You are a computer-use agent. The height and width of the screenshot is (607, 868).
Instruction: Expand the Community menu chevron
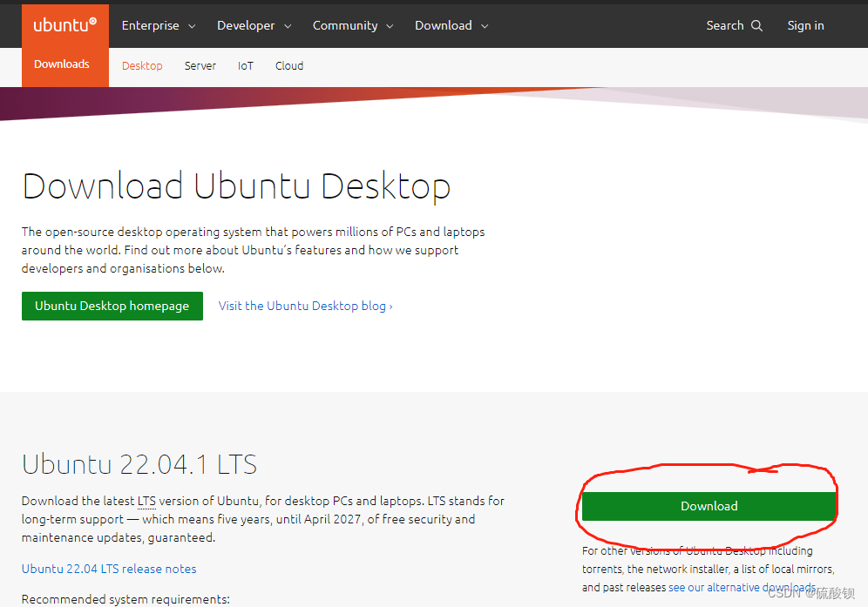(x=390, y=26)
